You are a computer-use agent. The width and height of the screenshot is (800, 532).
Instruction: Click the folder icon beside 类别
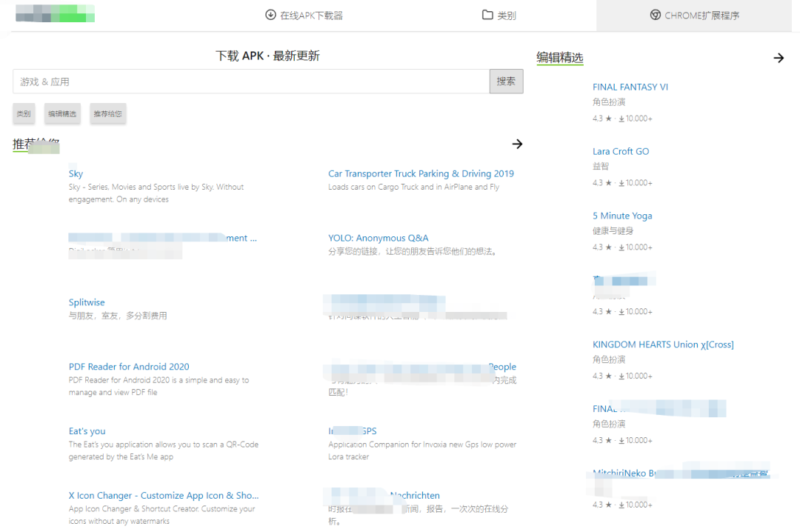[x=487, y=15]
